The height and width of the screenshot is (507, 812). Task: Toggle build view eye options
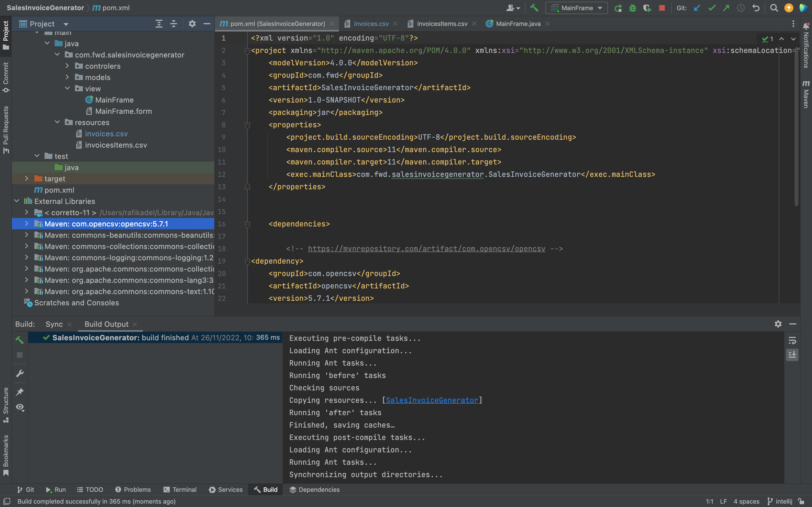pos(20,407)
